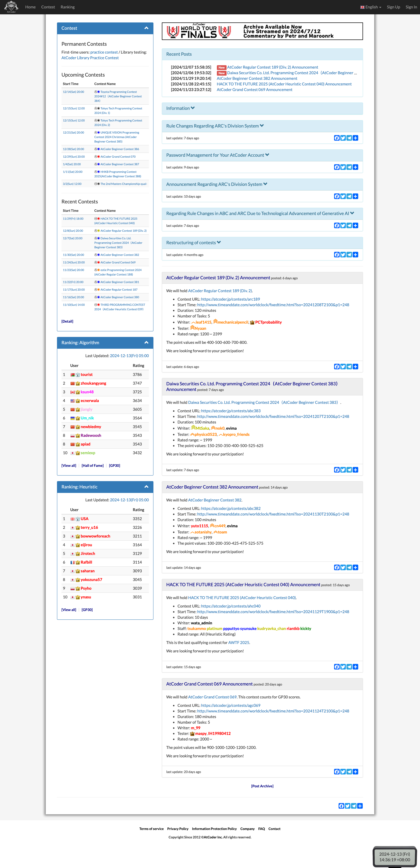Image resolution: width=420 pixels, height=868 pixels.
Task: Share ARC 189 announcement on Facebook
Action: 337,367
